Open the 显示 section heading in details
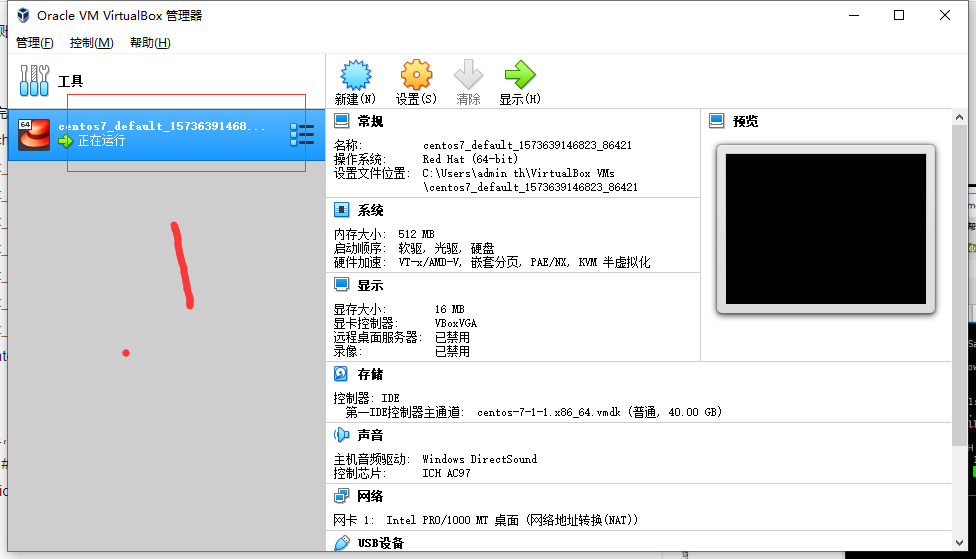Image resolution: width=976 pixels, height=559 pixels. coord(370,286)
